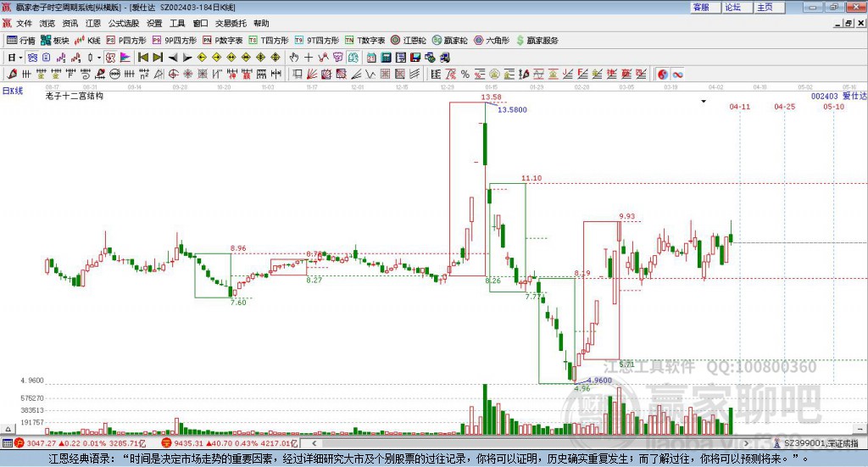Move chart right with black arrow
The image size is (868, 467).
(187, 58)
